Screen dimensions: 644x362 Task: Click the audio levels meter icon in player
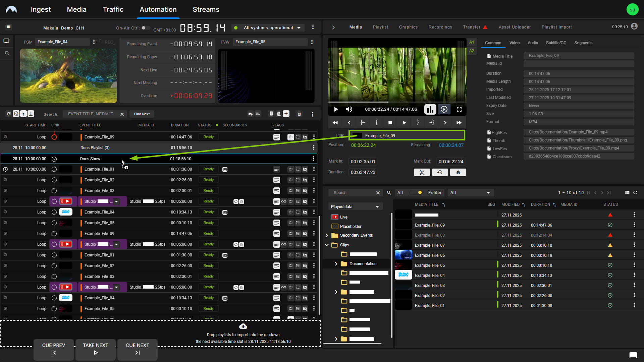[430, 109]
